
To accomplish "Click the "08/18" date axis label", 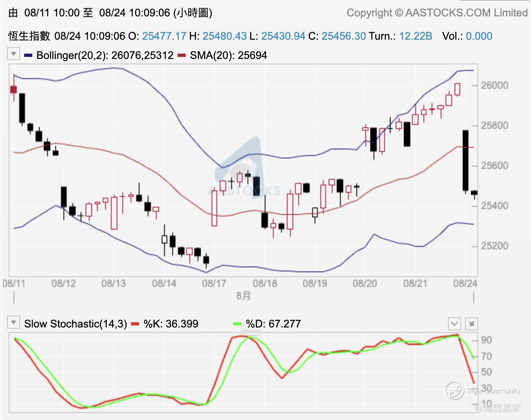I will (x=265, y=283).
